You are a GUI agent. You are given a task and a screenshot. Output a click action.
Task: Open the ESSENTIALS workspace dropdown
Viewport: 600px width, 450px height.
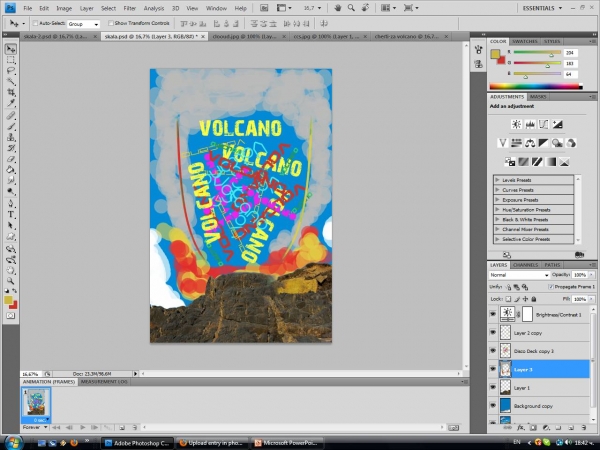click(x=542, y=8)
